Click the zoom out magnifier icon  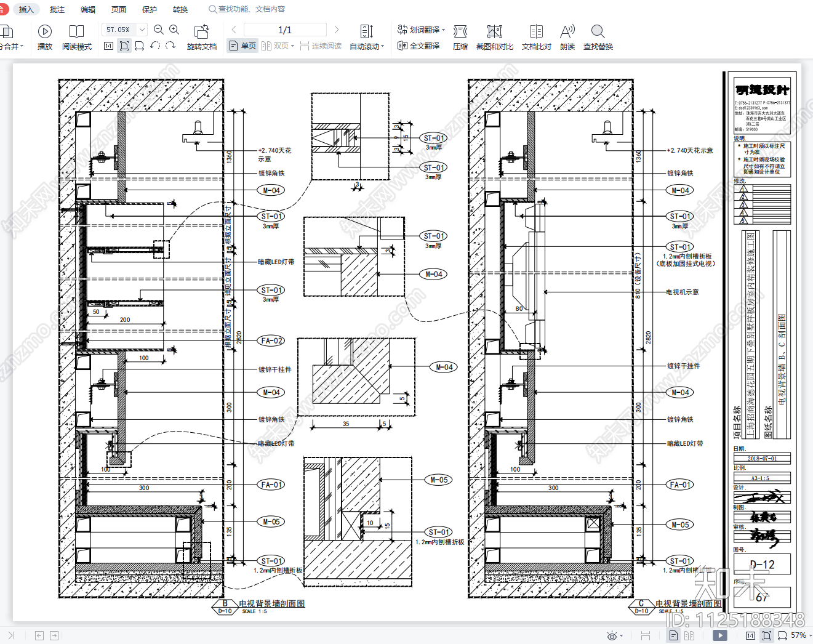click(x=159, y=30)
